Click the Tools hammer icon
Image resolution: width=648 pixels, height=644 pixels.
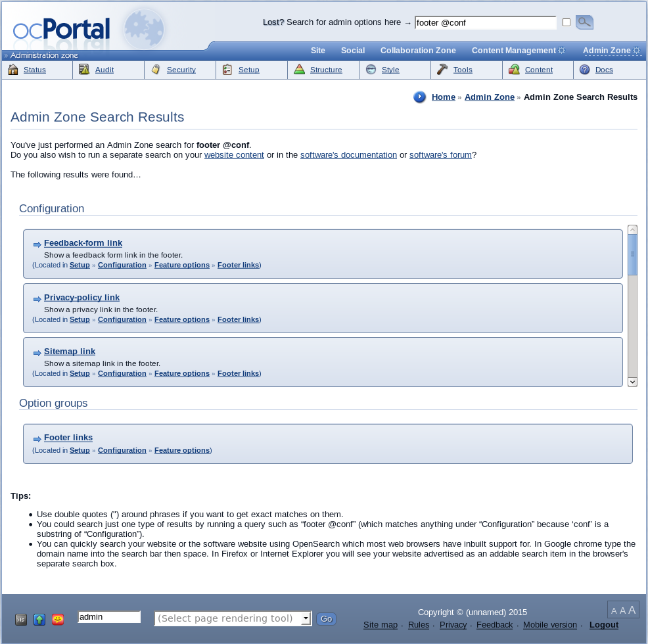point(442,70)
